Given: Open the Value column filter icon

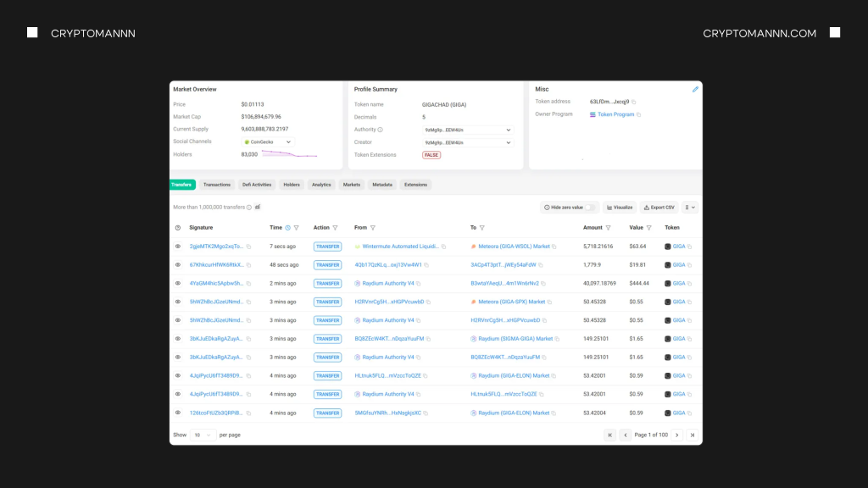Looking at the screenshot, I should (648, 227).
